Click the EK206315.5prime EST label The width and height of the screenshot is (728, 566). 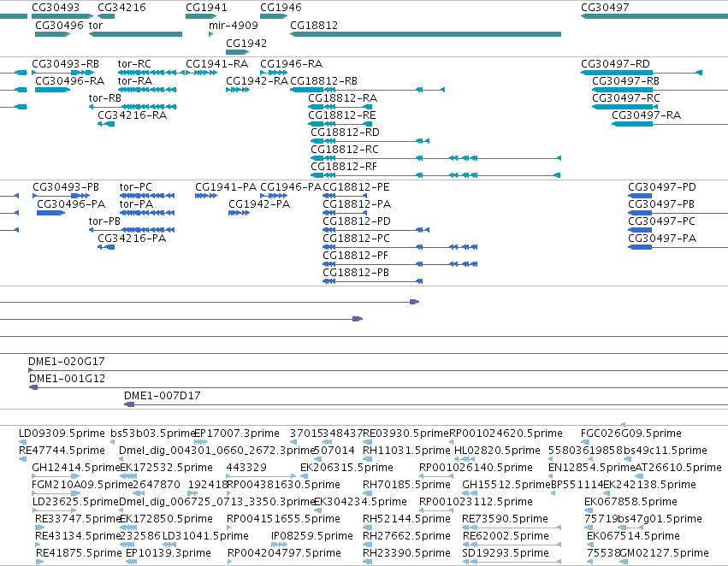pyautogui.click(x=346, y=468)
